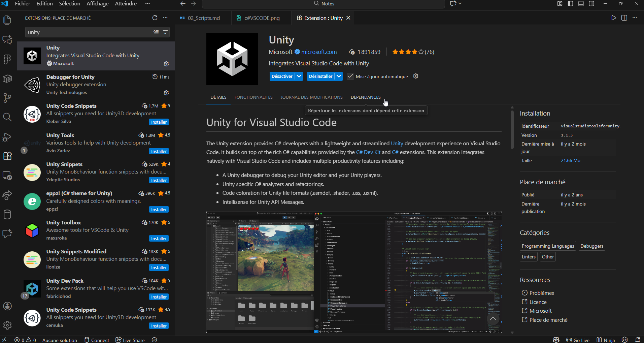This screenshot has height=343, width=644.
Task: Select the Debuggers category tag
Action: (x=592, y=246)
